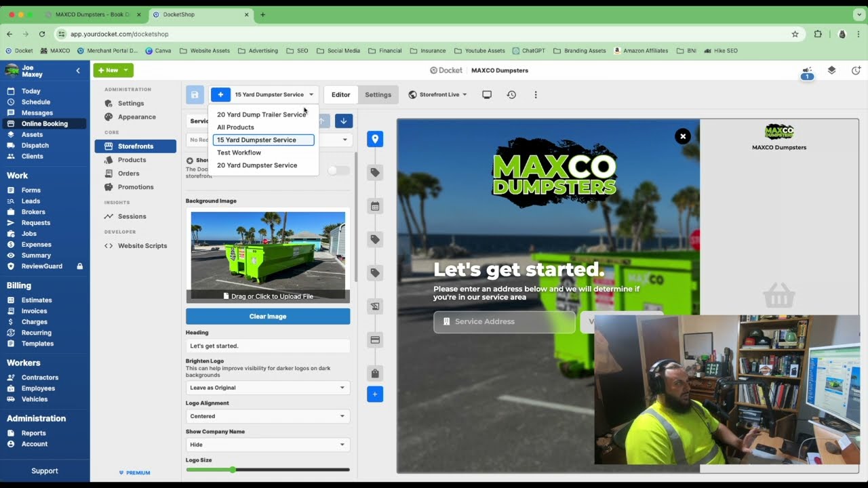The width and height of the screenshot is (868, 488).
Task: Open the Storefront Live status dropdown
Action: click(438, 95)
